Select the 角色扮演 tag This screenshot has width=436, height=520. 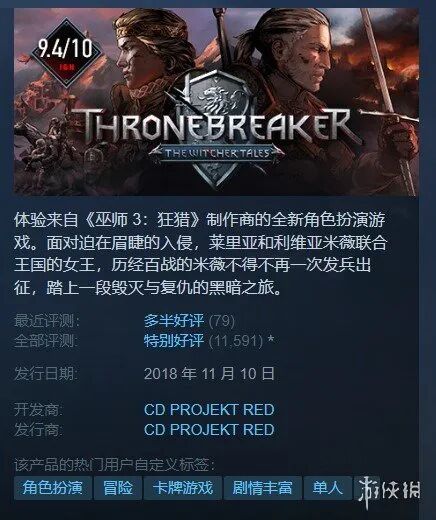pyautogui.click(x=53, y=488)
